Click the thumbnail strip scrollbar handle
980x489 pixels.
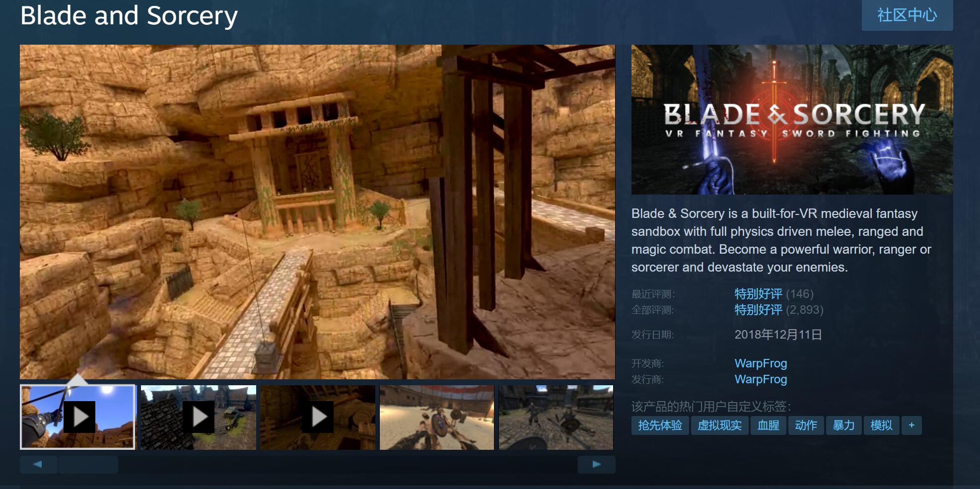click(88, 465)
